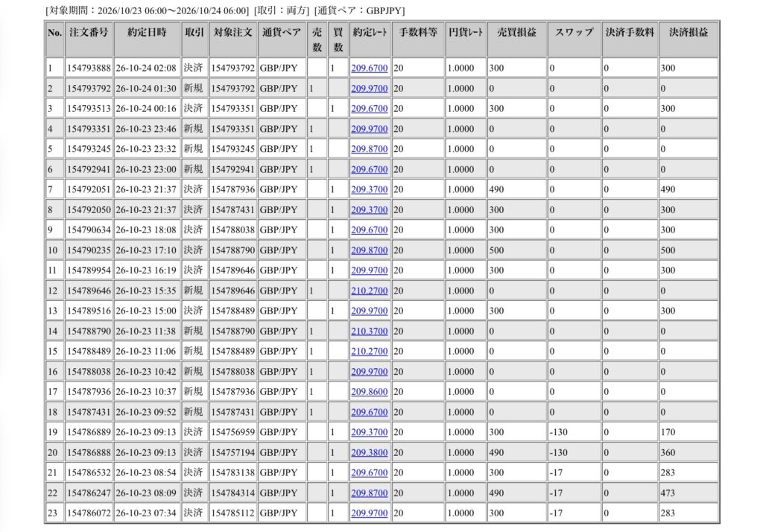
Task: Open rate link 209.9700 in row No. 16
Action: 370,371
